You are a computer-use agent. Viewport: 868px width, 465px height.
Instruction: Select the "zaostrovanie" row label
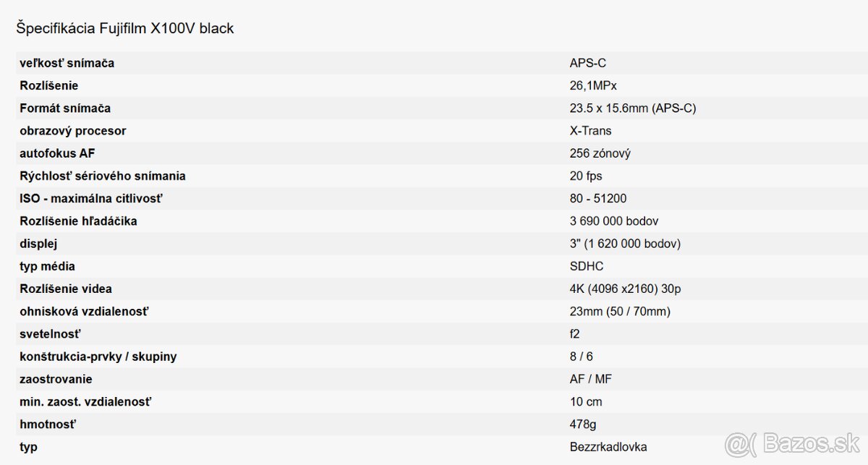point(56,379)
